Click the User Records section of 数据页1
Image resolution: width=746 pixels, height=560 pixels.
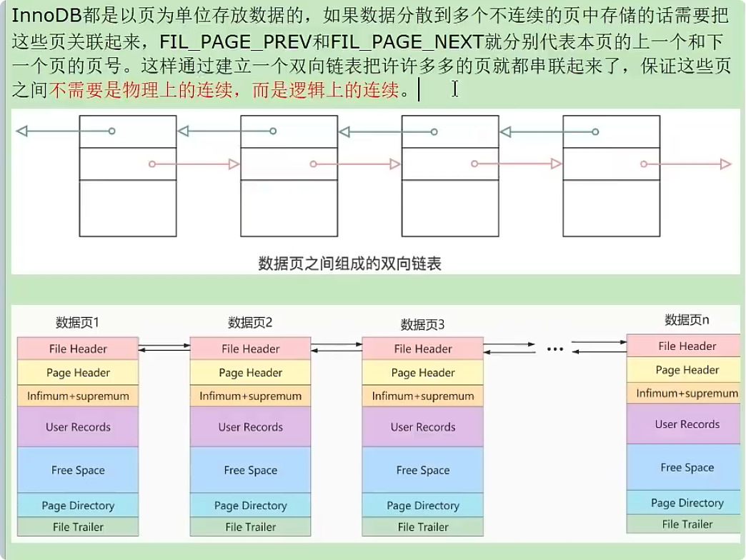click(x=77, y=426)
